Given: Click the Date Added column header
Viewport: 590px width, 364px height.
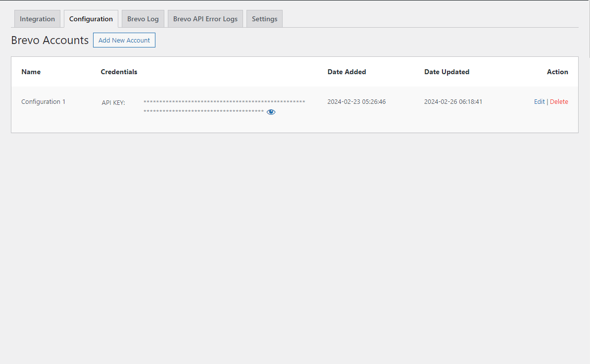Looking at the screenshot, I should pyautogui.click(x=346, y=72).
